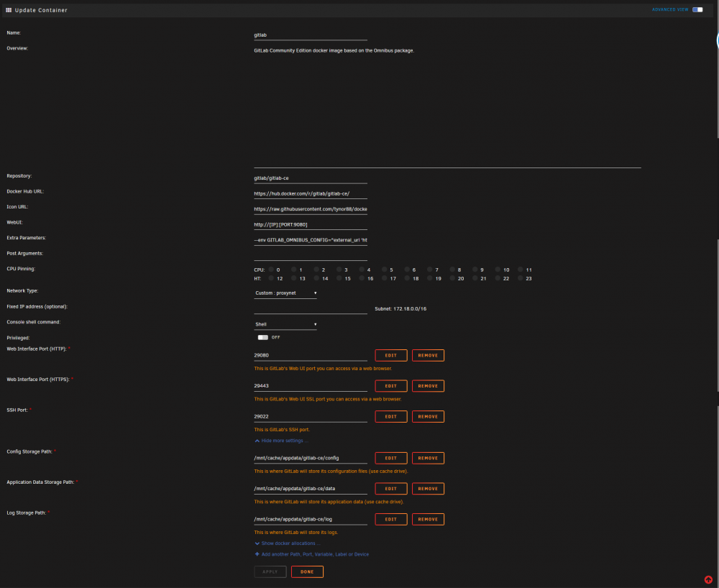The width and height of the screenshot is (719, 588).
Task: Collapse with Hide more settings
Action: pyautogui.click(x=282, y=441)
